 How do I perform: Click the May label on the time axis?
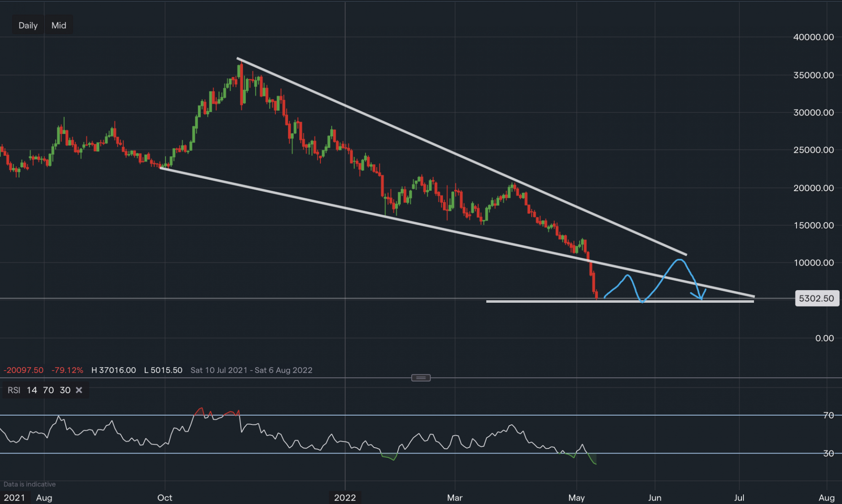576,498
